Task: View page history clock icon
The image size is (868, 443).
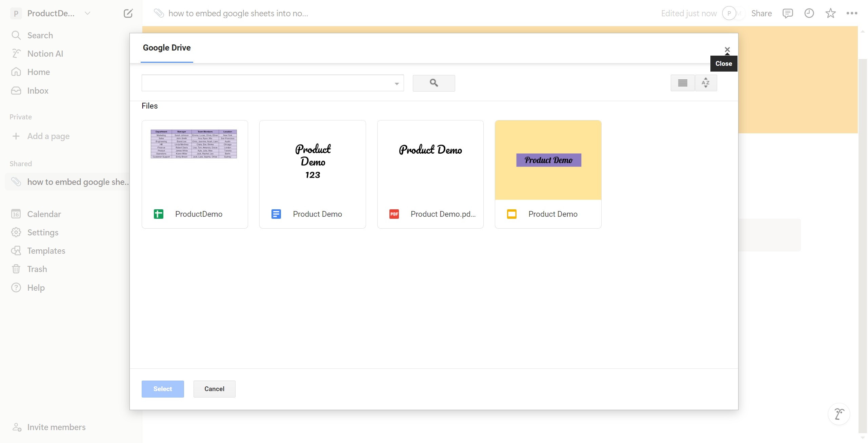Action: pos(809,13)
